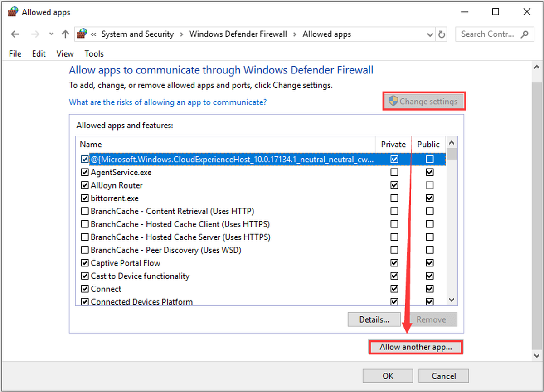Click the shield icon on Change settings

click(393, 101)
